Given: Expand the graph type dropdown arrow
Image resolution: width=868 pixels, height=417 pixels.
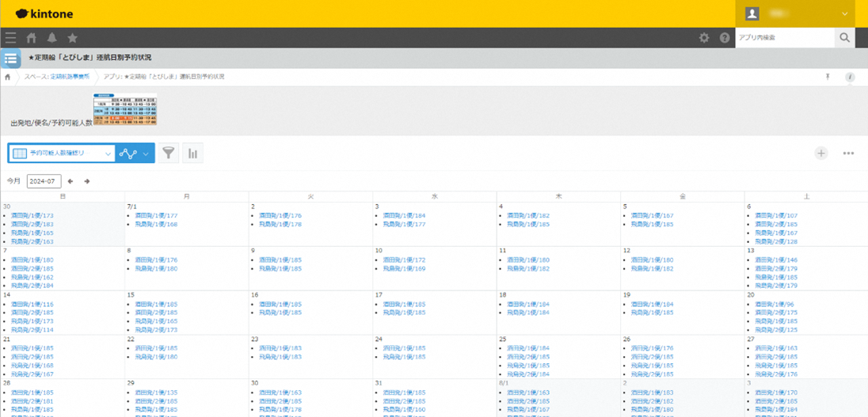Looking at the screenshot, I should coord(146,154).
